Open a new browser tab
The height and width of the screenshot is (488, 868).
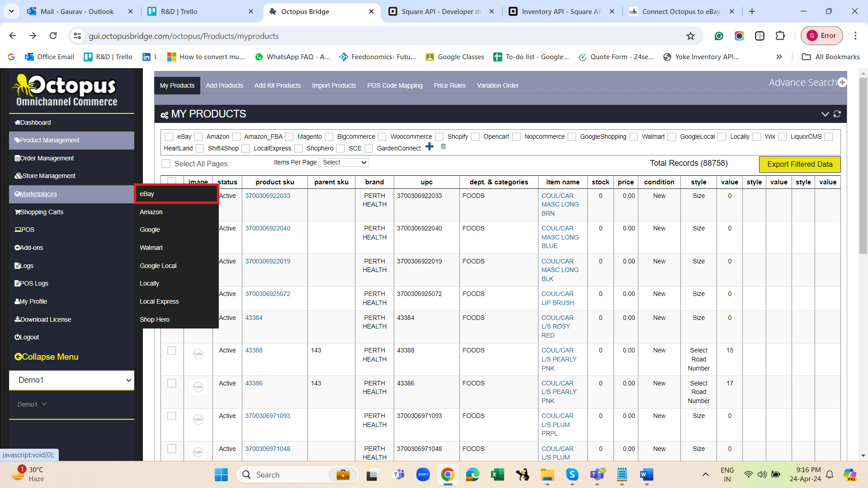(x=752, y=11)
